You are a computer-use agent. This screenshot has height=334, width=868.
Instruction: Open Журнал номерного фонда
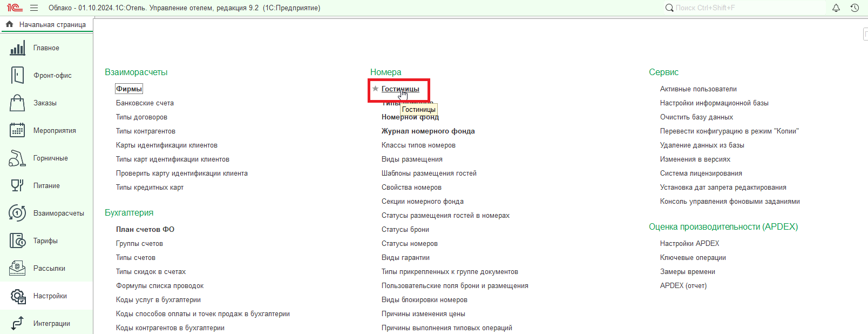[428, 131]
